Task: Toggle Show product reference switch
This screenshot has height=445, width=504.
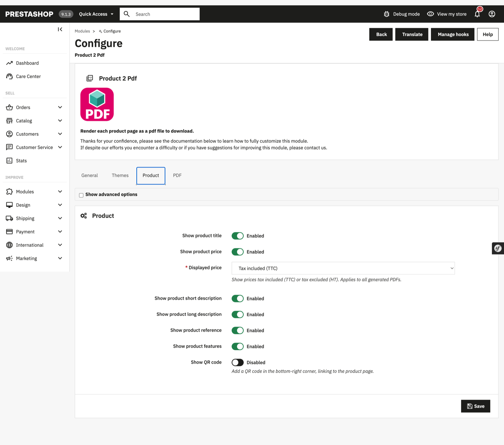Action: coord(238,330)
